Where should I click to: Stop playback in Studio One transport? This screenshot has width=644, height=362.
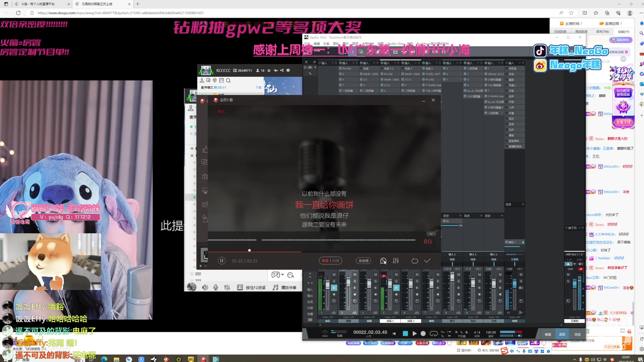tap(405, 334)
